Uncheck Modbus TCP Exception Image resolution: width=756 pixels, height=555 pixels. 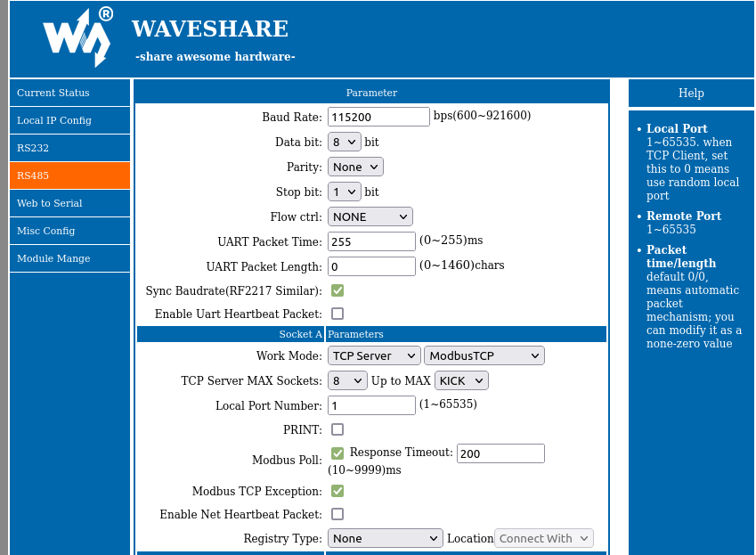coord(337,491)
